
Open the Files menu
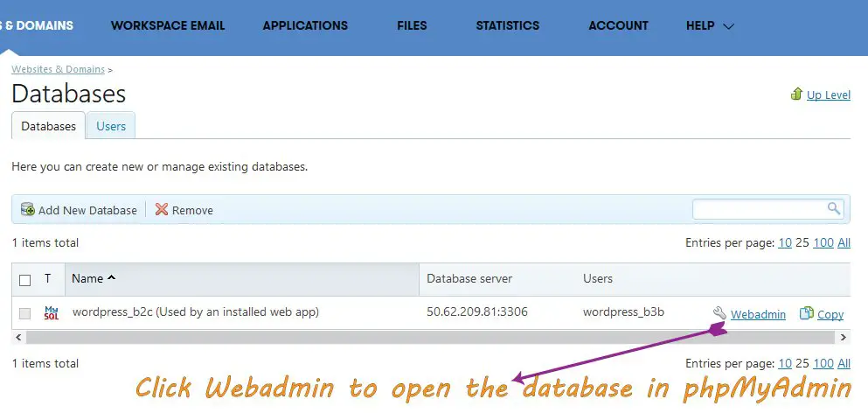[412, 25]
